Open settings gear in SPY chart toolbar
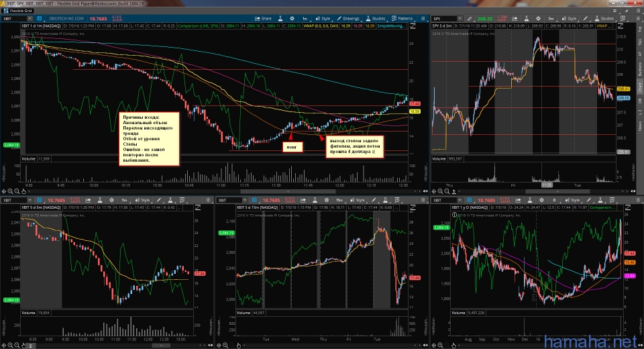 [x=539, y=19]
